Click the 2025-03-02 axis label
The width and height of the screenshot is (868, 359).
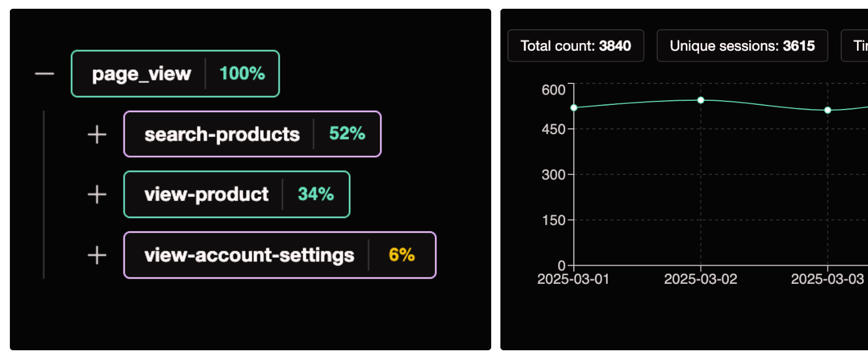701,279
